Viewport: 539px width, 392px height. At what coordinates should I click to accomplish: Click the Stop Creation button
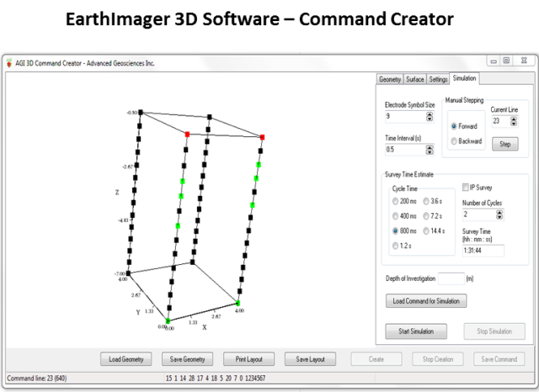pyautogui.click(x=438, y=359)
